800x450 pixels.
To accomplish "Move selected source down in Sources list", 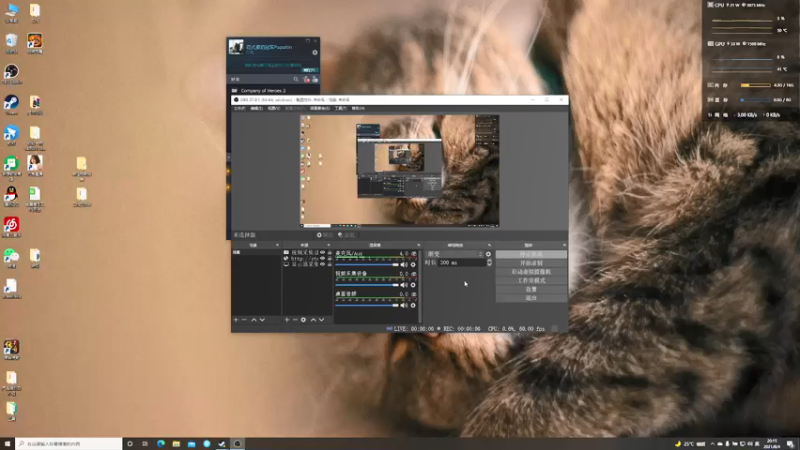I will [321, 320].
